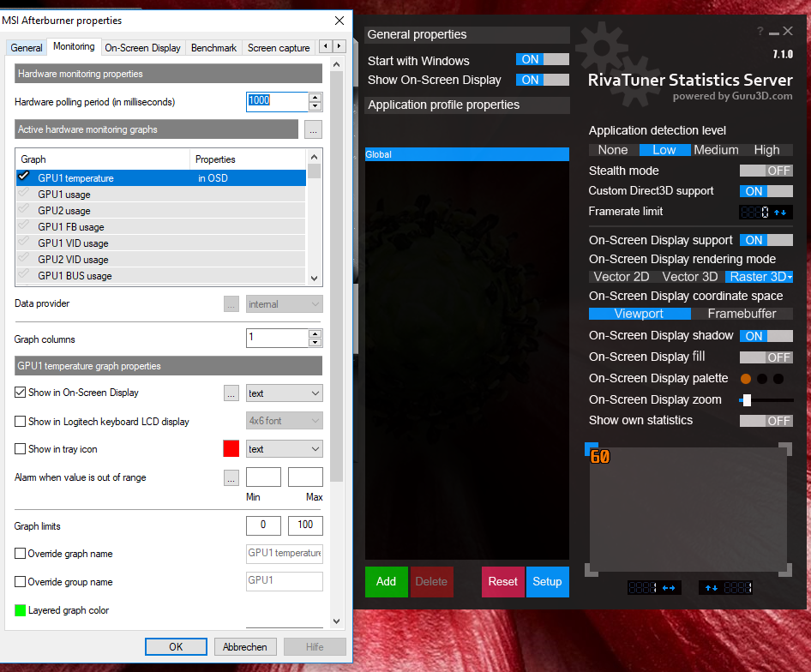The width and height of the screenshot is (811, 672).
Task: Decrease Graph columns spinner down
Action: coord(315,343)
